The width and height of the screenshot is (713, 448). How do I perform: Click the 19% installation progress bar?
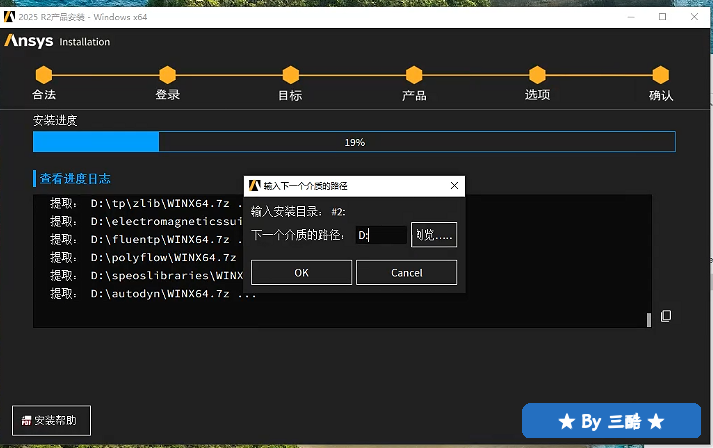[354, 142]
